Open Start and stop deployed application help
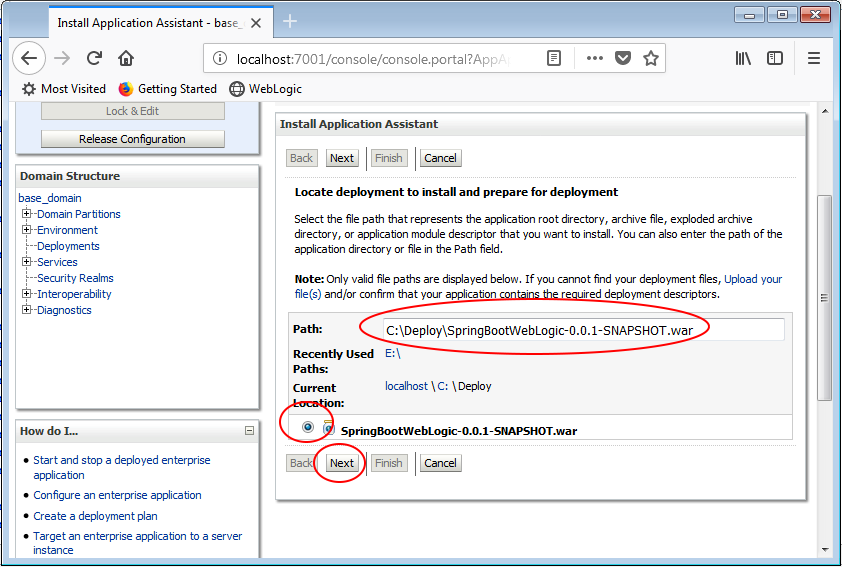This screenshot has width=842, height=567. (122, 468)
